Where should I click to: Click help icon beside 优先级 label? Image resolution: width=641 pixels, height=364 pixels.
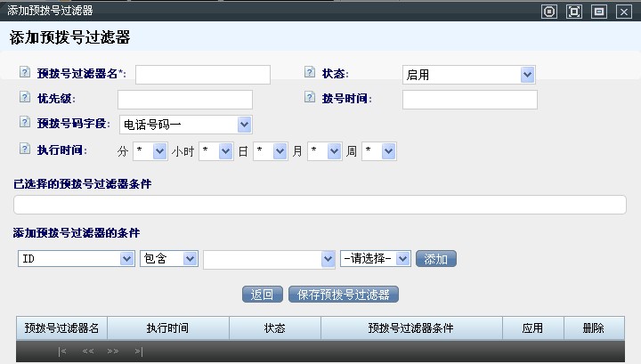pos(23,98)
